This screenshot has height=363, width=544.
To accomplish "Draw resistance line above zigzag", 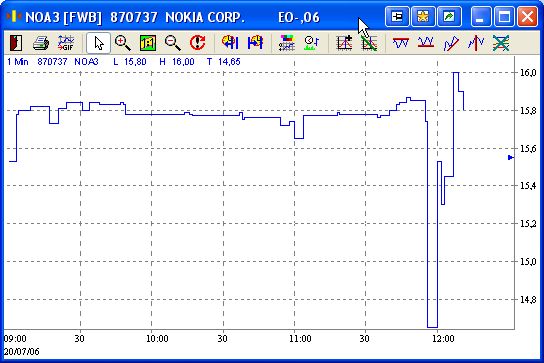I will tap(401, 43).
